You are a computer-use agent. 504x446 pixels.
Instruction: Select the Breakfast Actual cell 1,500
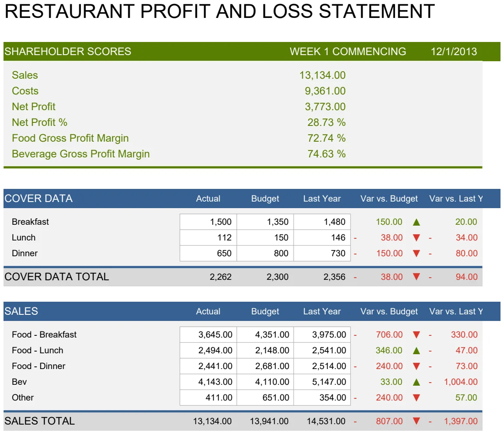[x=208, y=222]
